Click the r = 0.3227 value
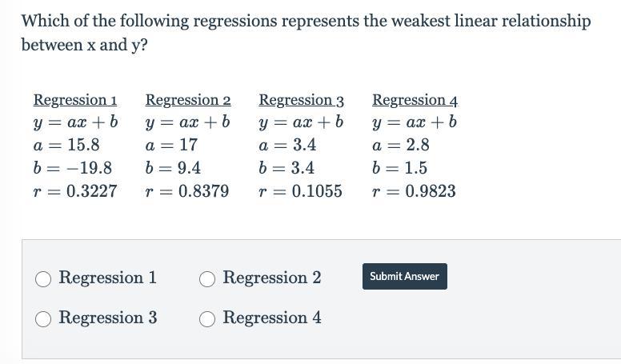This screenshot has width=621, height=364. pos(75,191)
